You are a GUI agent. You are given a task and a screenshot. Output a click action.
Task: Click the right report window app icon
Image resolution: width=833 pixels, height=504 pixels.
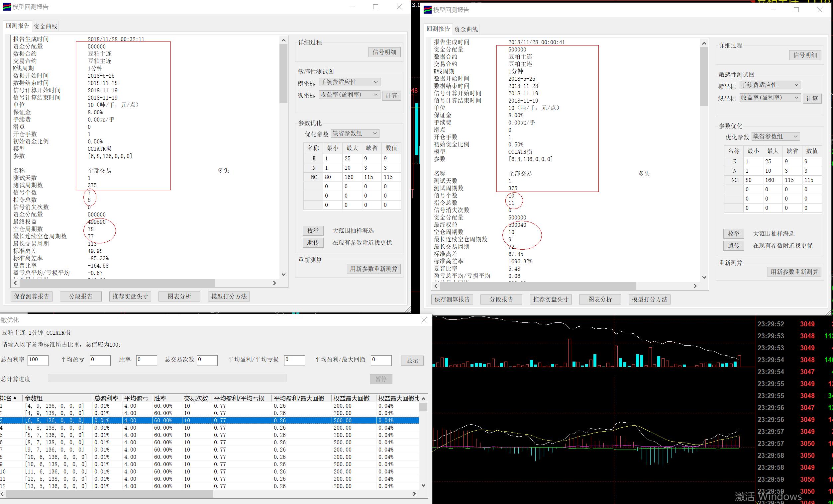(x=427, y=10)
